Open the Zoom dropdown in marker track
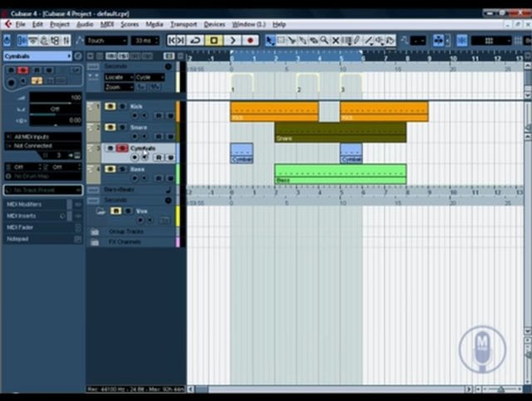The image size is (532, 401). tap(119, 87)
